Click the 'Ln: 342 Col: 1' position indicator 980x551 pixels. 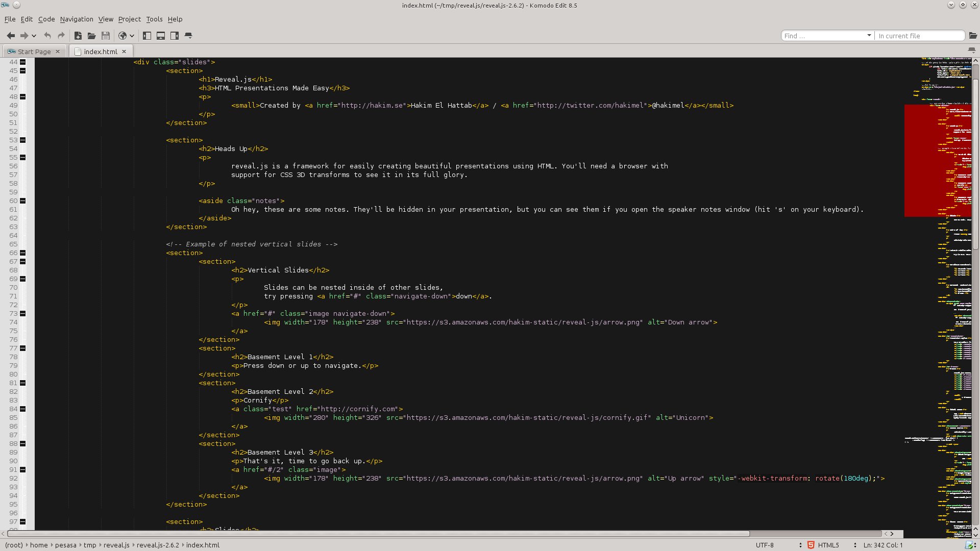(x=883, y=545)
